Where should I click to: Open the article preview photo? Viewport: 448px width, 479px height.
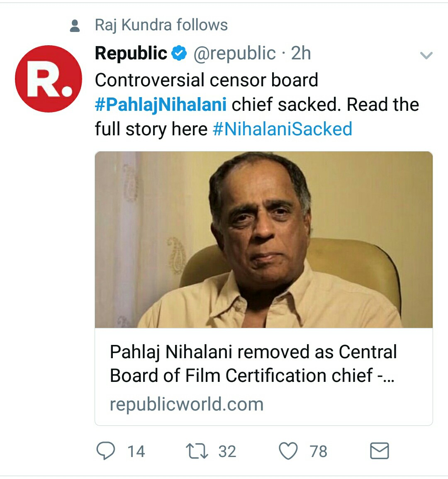[x=264, y=239]
